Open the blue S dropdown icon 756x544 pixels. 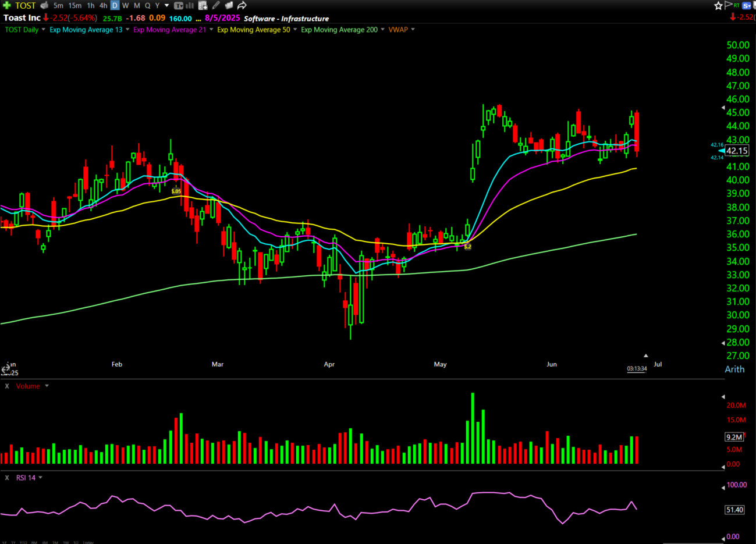[747, 5]
